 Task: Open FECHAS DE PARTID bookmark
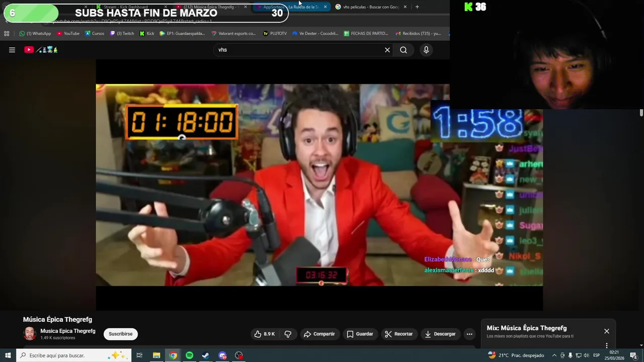coord(366,34)
